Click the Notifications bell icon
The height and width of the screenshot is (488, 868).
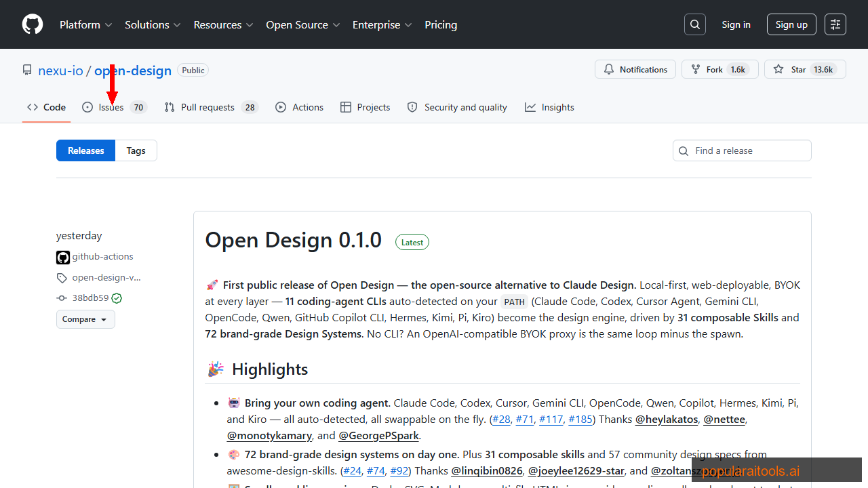click(609, 69)
